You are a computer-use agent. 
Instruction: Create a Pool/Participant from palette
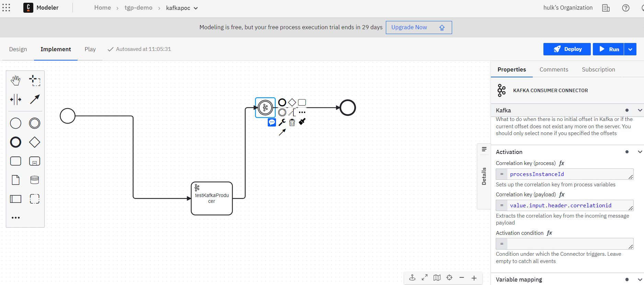15,199
